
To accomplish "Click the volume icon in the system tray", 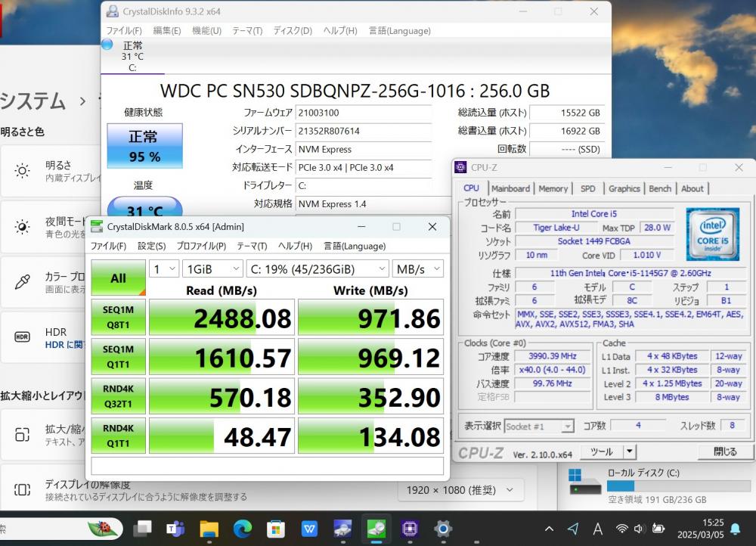I will click(x=640, y=529).
